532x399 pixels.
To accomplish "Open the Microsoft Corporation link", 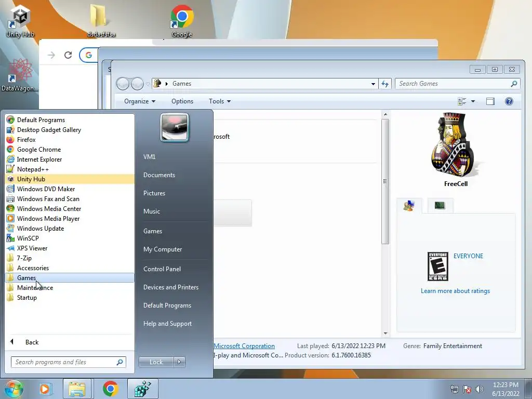I will tap(244, 345).
